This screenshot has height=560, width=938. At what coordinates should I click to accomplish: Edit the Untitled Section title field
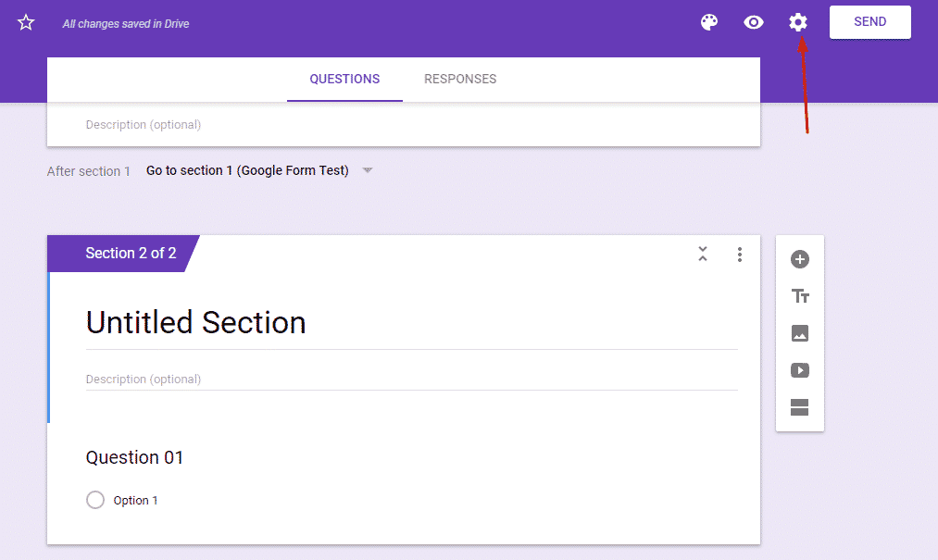[x=196, y=322]
